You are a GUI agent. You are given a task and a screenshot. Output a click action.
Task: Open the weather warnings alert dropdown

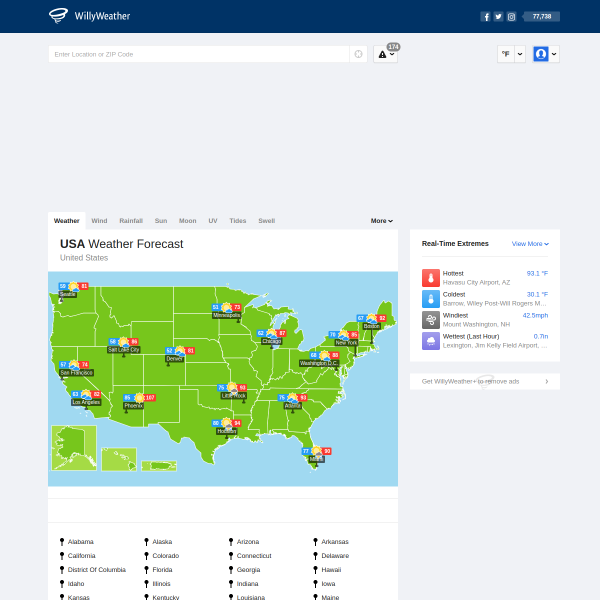click(386, 54)
